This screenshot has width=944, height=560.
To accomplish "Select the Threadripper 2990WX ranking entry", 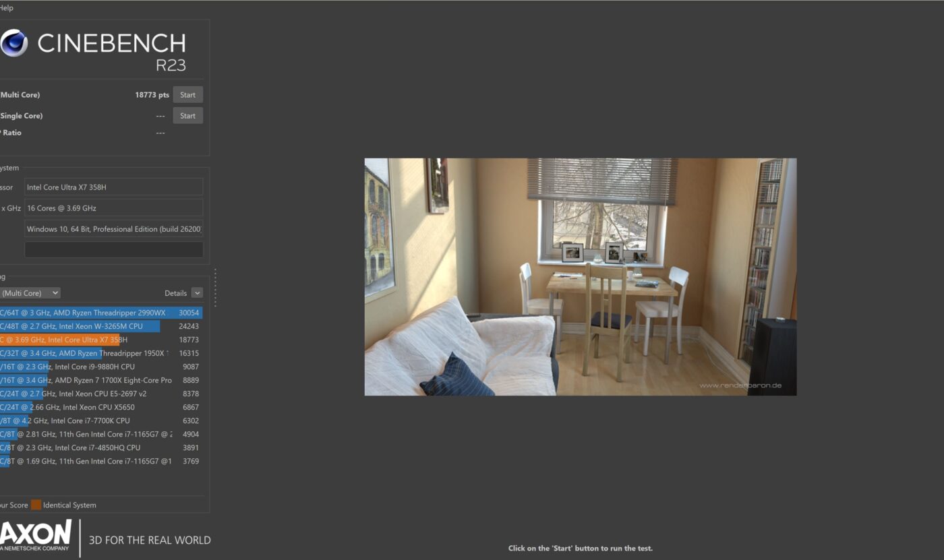I will (100, 313).
